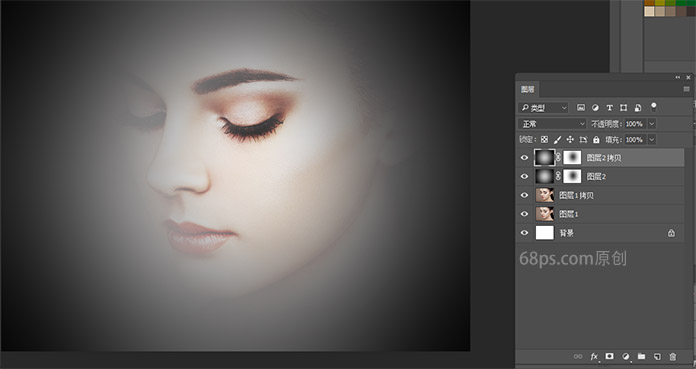696x369 pixels.
Task: Select the 图层2拷贝 layer thumbnail
Action: tap(545, 158)
